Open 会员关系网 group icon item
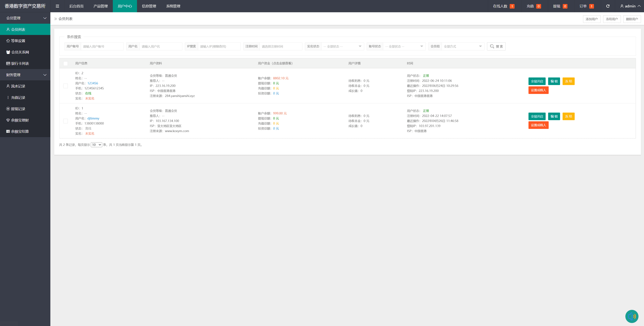The image size is (644, 326). click(x=20, y=52)
